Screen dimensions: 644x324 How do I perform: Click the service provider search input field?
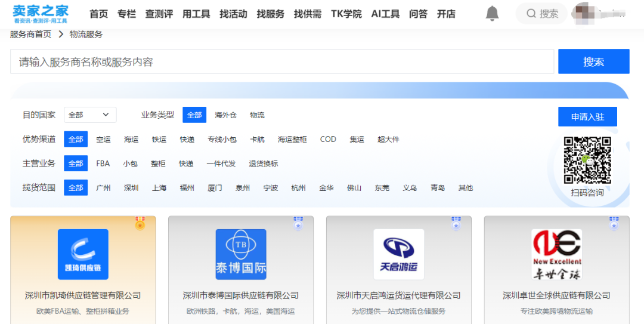tap(281, 61)
